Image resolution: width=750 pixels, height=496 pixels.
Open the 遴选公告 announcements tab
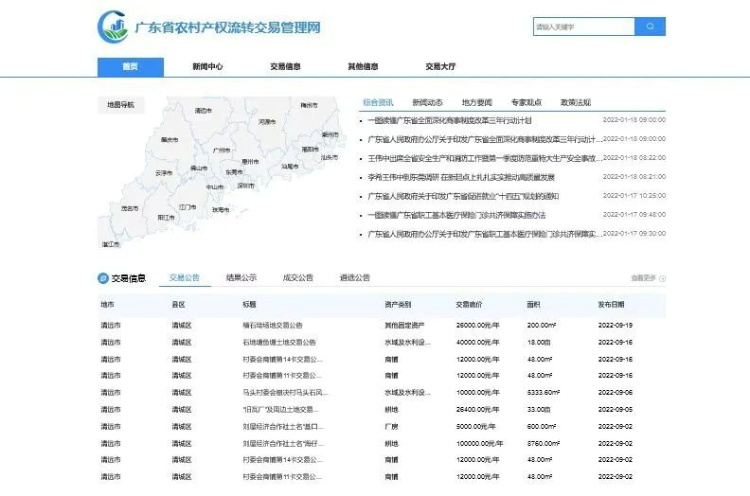pos(355,277)
